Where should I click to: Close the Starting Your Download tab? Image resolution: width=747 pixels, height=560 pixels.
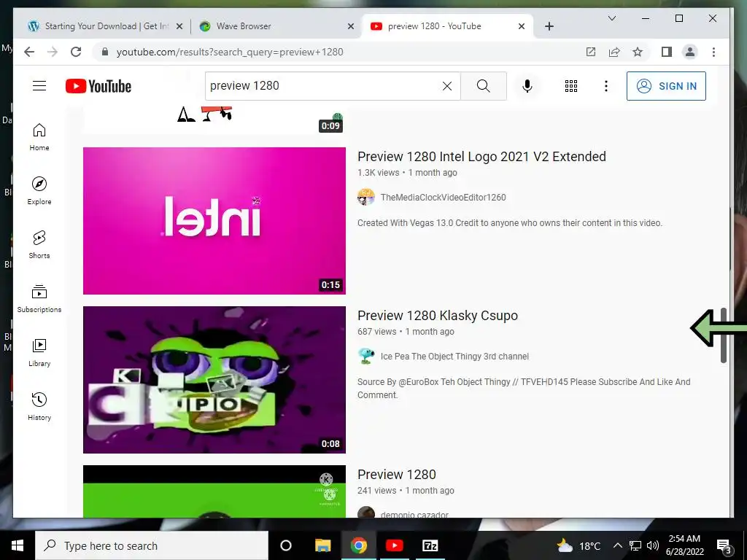pos(179,26)
